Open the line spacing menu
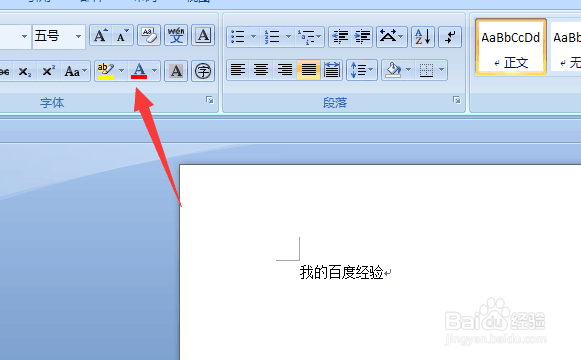 click(362, 70)
